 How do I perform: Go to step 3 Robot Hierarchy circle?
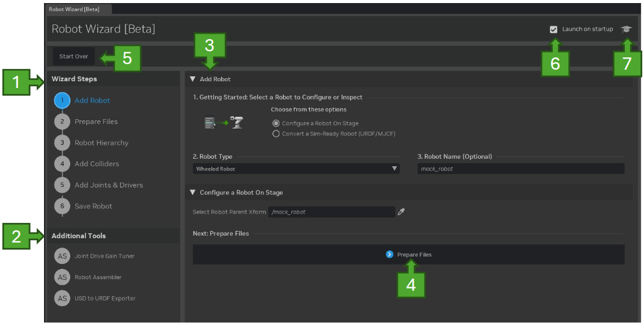point(62,143)
